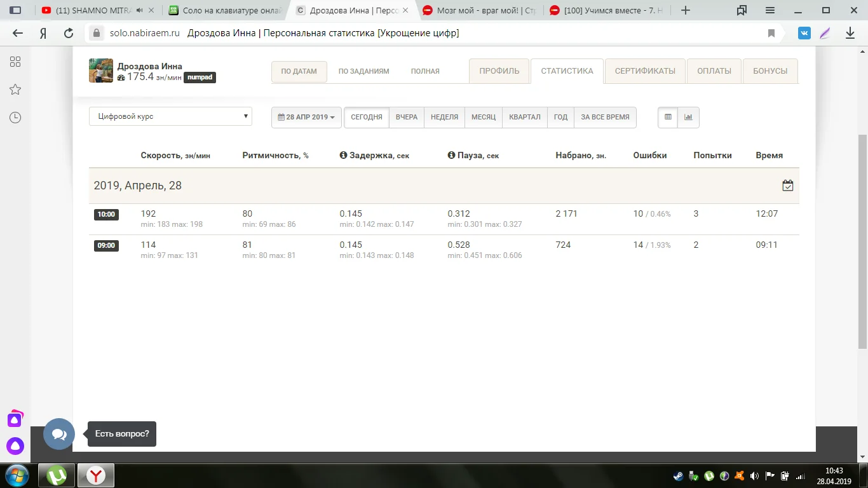Switch to the ПРОФИЛЬ tab
Viewport: 868px width, 488px height.
[x=499, y=71]
